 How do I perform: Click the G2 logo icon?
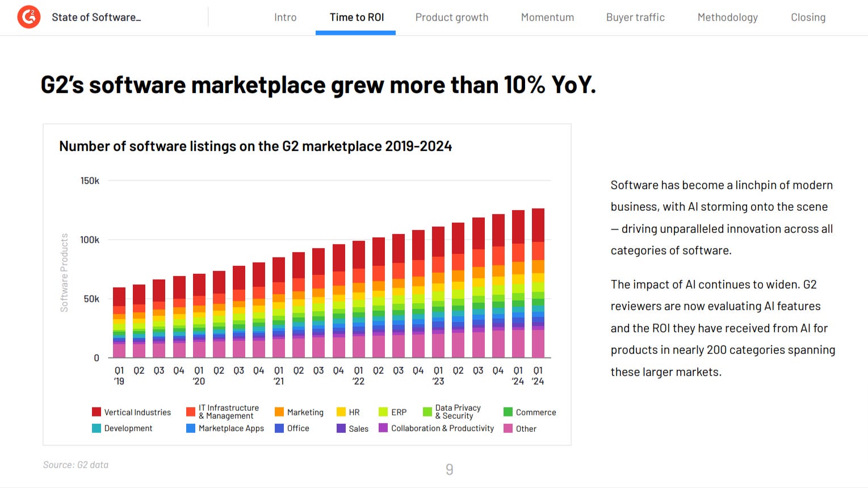(29, 17)
